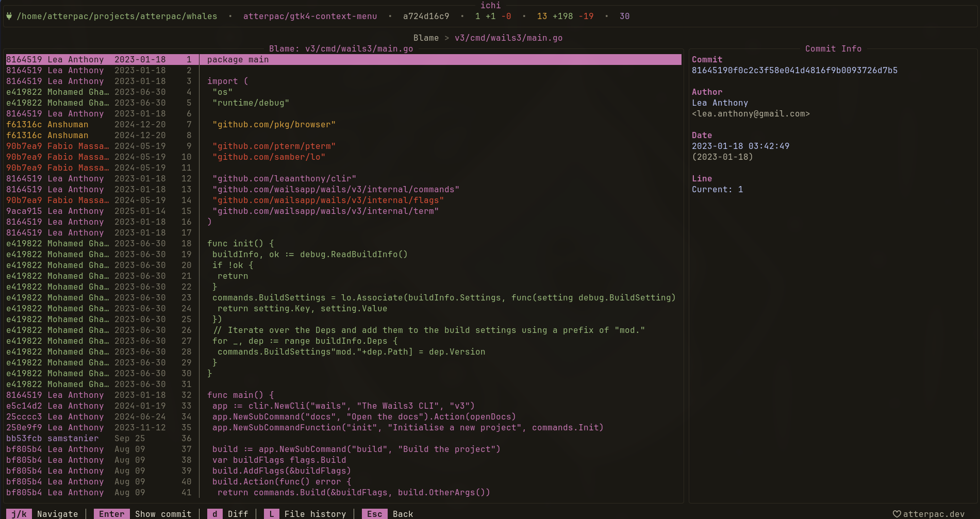Select line 13 internal/commands import
This screenshot has height=519, width=980.
click(343, 189)
